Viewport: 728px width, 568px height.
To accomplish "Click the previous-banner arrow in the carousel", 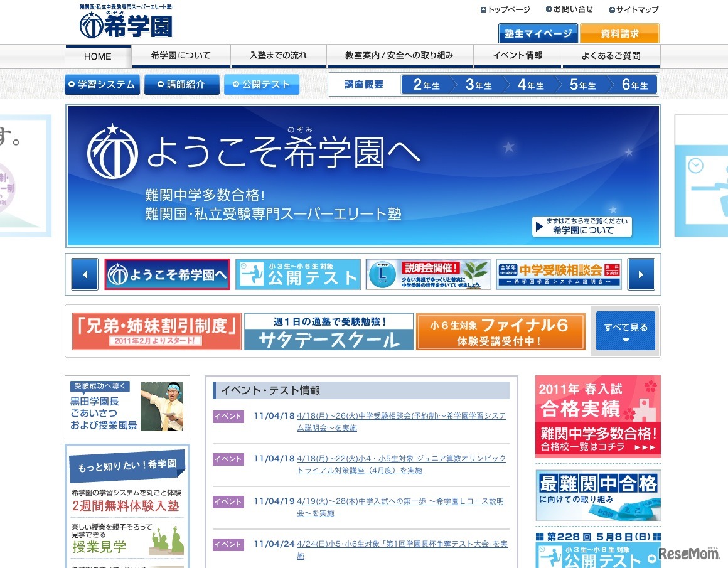I will pyautogui.click(x=84, y=275).
